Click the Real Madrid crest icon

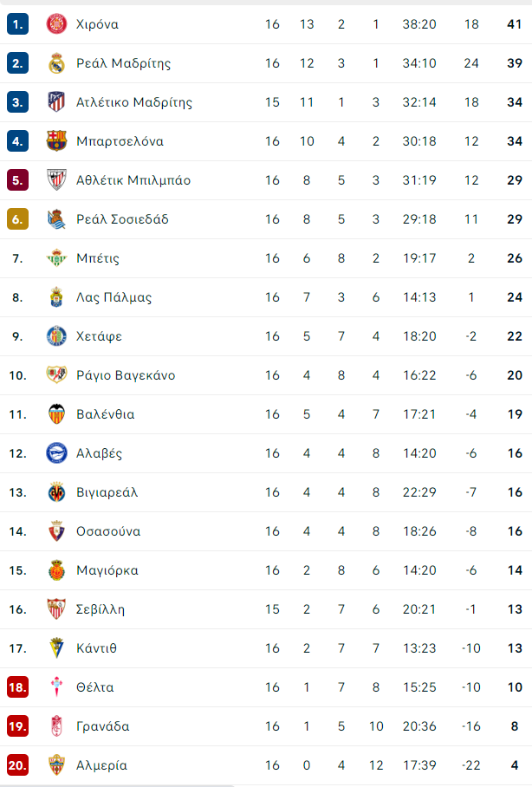point(56,63)
